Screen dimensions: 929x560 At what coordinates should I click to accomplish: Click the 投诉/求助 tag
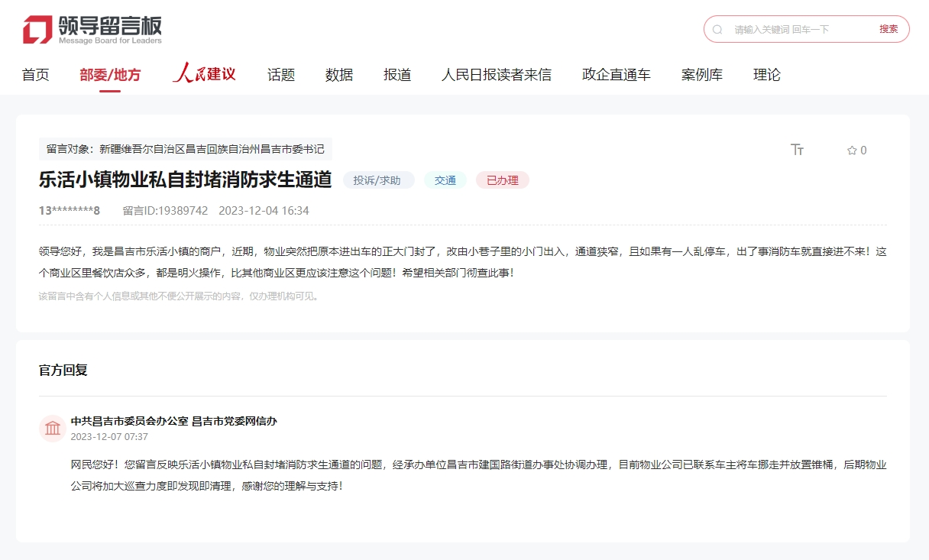[377, 180]
